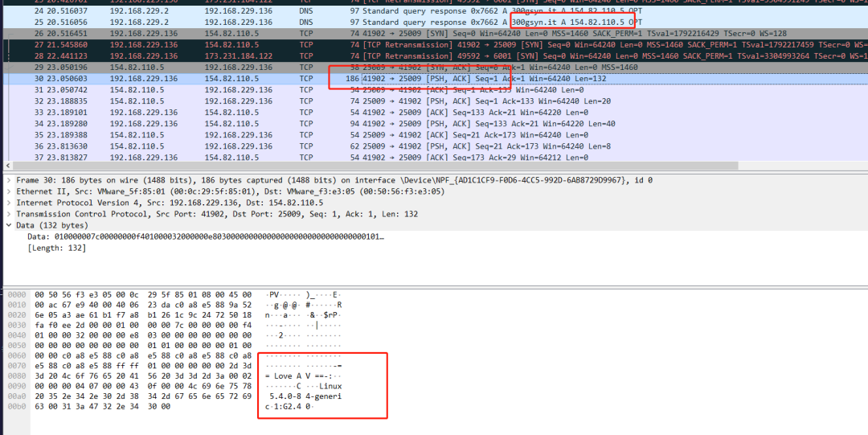Image resolution: width=868 pixels, height=435 pixels.
Task: Expand the Frame 30 details tree node
Action: pos(9,180)
